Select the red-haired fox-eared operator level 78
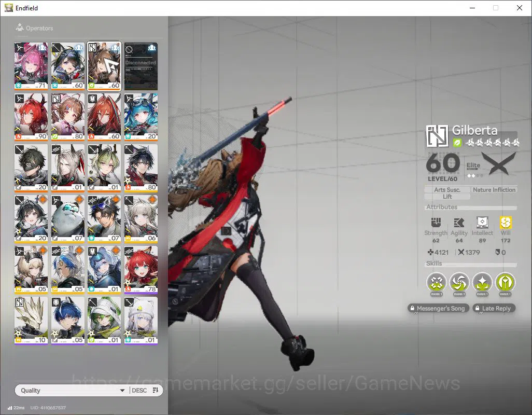Screen dimensions: 532x415 pos(141,269)
